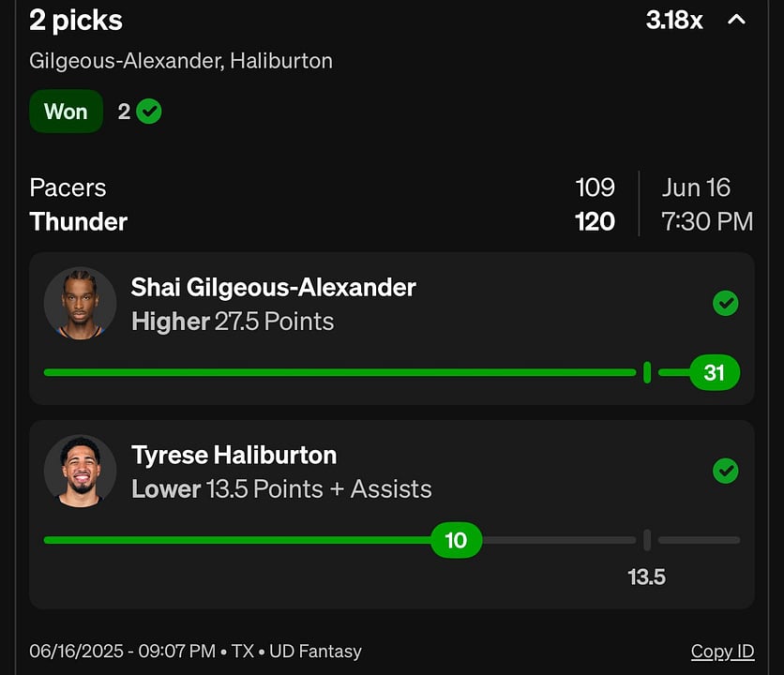Click the 31 result bubble on slider
The width and height of the screenshot is (784, 675).
click(715, 372)
